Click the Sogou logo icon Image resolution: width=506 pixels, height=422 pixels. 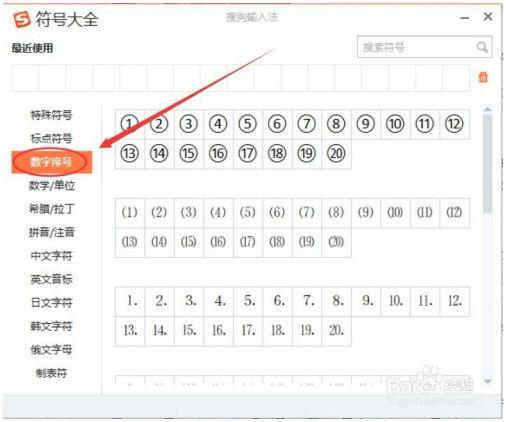click(x=22, y=20)
